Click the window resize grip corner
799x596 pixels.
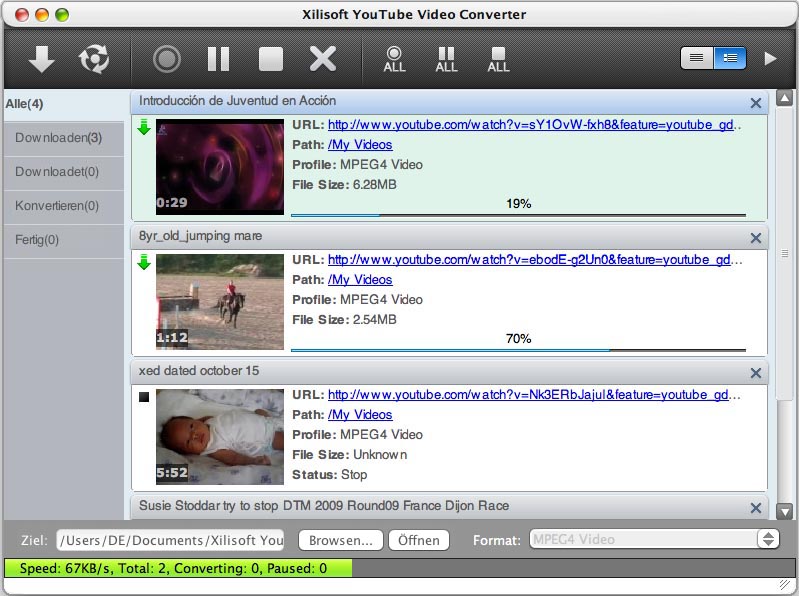pyautogui.click(x=785, y=585)
